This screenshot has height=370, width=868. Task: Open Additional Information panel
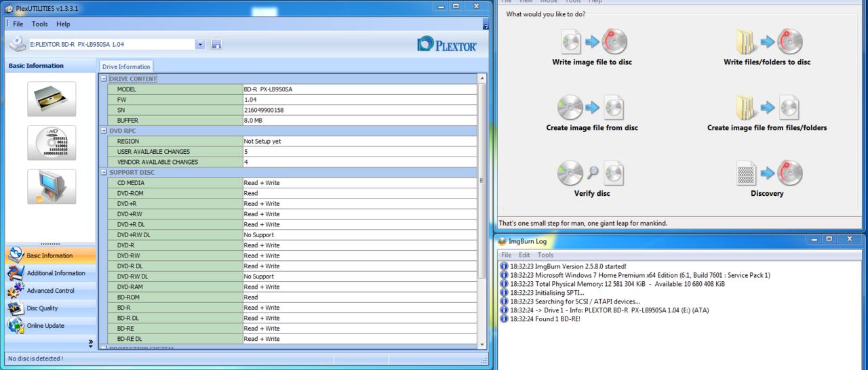(x=56, y=273)
